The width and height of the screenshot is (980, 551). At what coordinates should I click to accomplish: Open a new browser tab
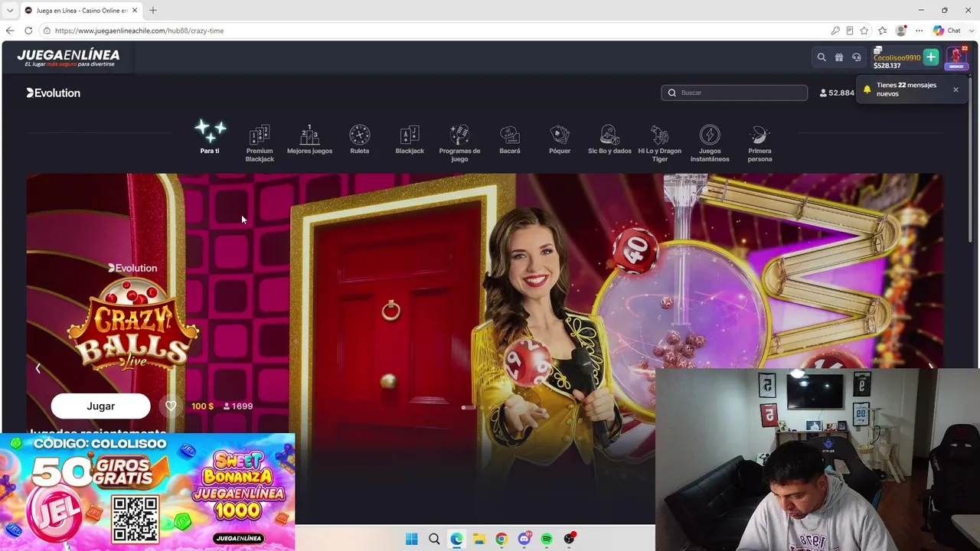pyautogui.click(x=153, y=10)
